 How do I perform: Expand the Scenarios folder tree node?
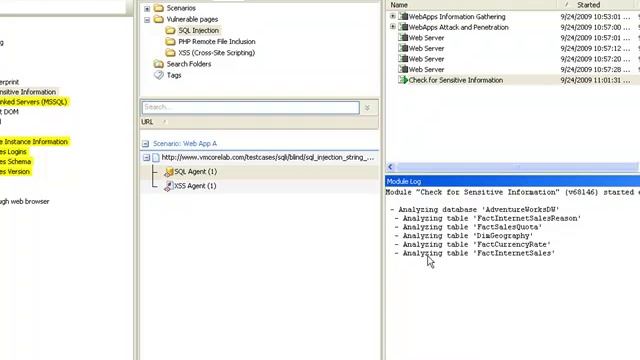click(x=147, y=8)
